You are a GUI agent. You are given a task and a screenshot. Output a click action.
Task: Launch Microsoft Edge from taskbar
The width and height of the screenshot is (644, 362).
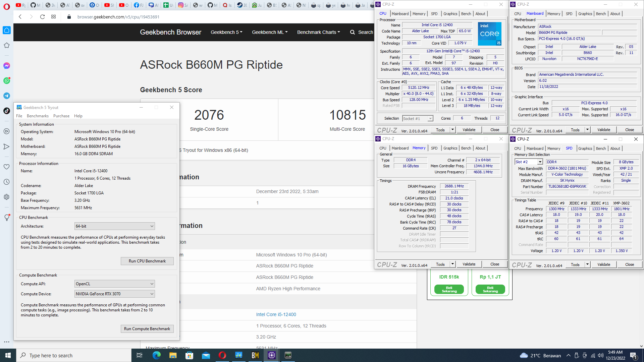tap(156, 355)
